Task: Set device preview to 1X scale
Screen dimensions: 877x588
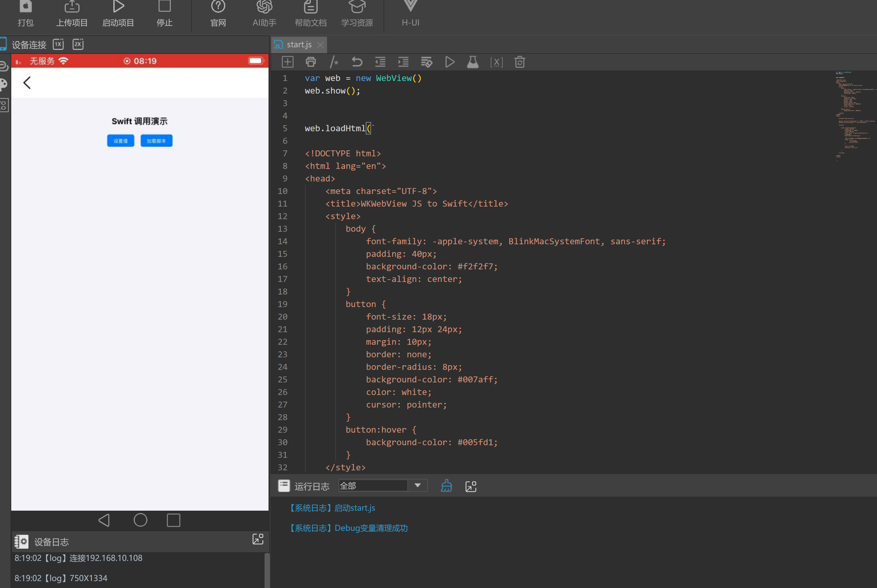Action: click(59, 44)
